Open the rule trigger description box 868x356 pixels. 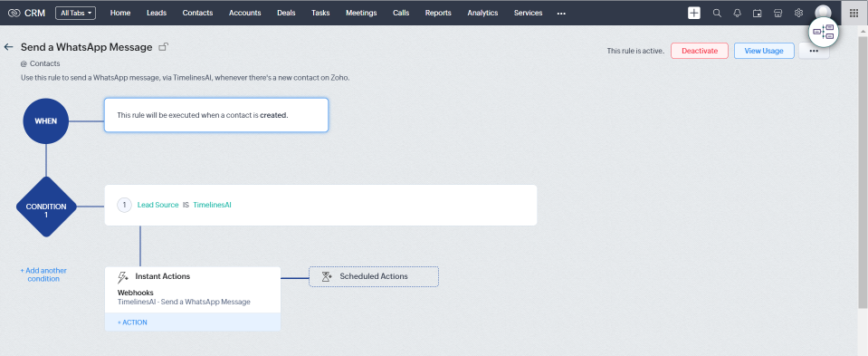click(x=216, y=115)
